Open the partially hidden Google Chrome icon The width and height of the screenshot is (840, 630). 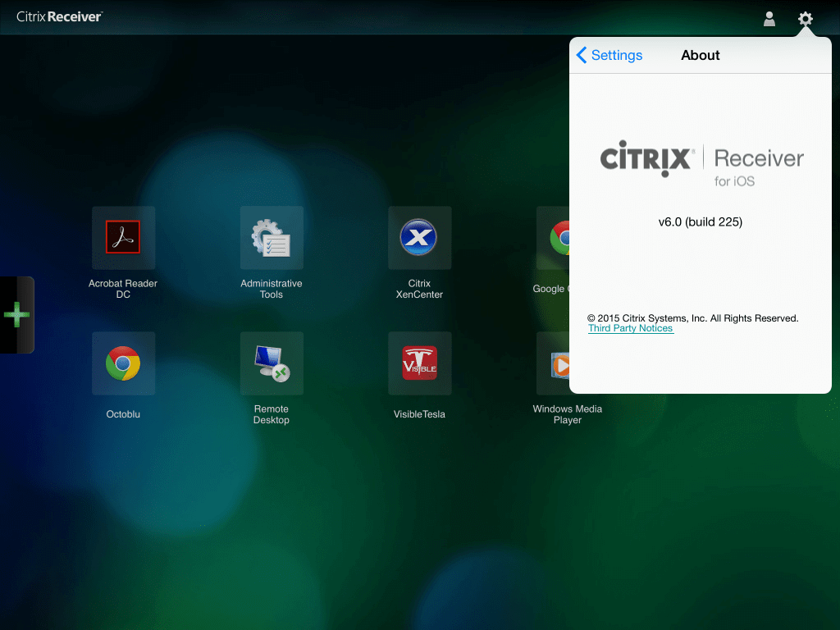[555, 238]
